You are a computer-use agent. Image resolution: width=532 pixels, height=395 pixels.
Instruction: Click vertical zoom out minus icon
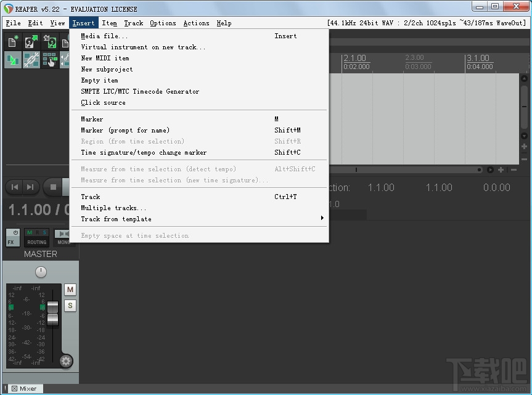coord(524,159)
